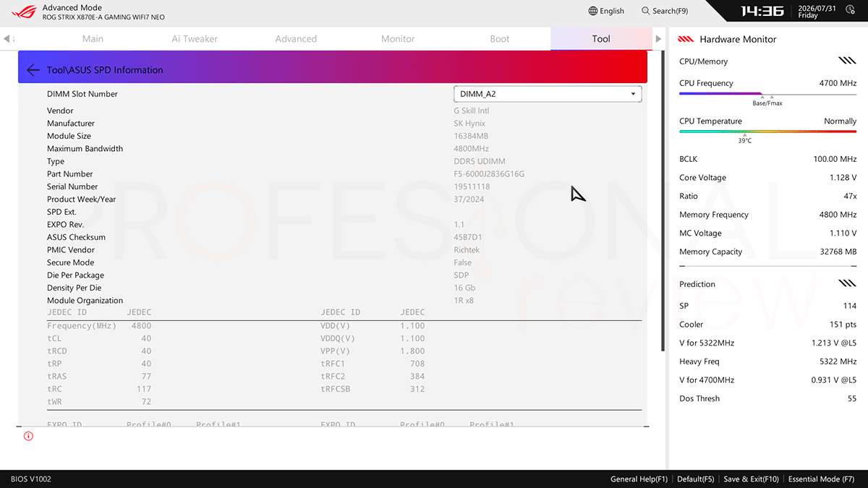Click the vertical scrollbar of SPD panel

click(x=663, y=202)
